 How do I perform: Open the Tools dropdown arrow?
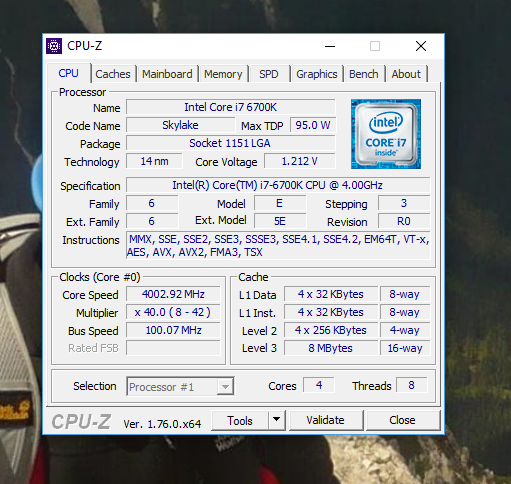[x=277, y=420]
